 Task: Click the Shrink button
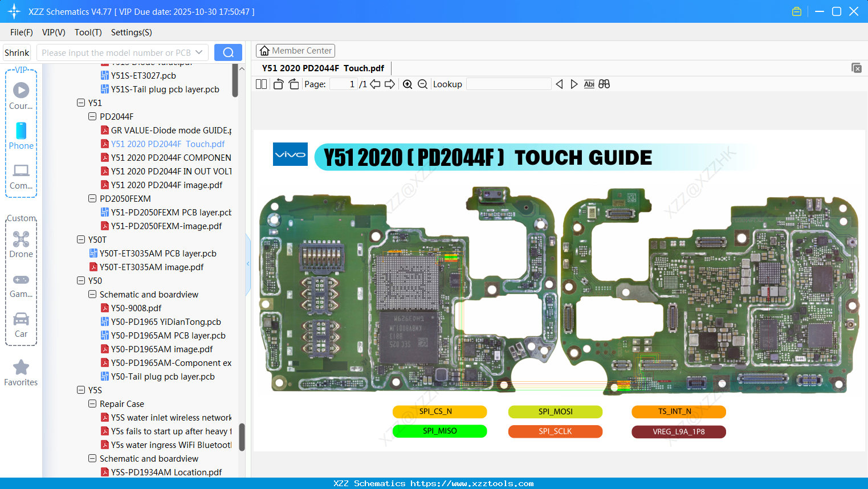click(17, 52)
